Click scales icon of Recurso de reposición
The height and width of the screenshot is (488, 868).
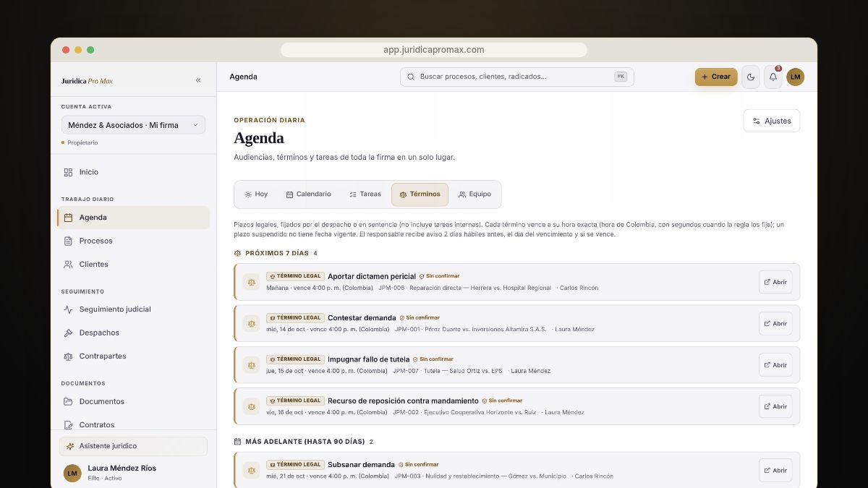[x=251, y=406]
